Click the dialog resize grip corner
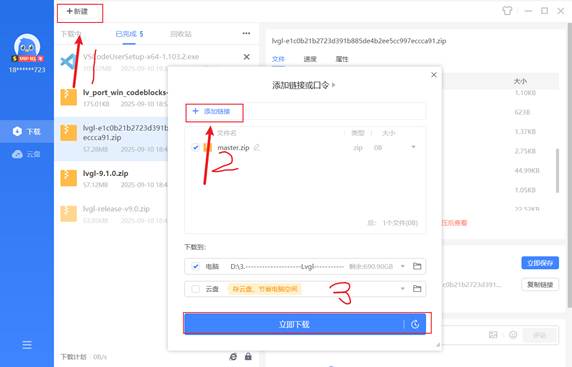 pos(438,344)
